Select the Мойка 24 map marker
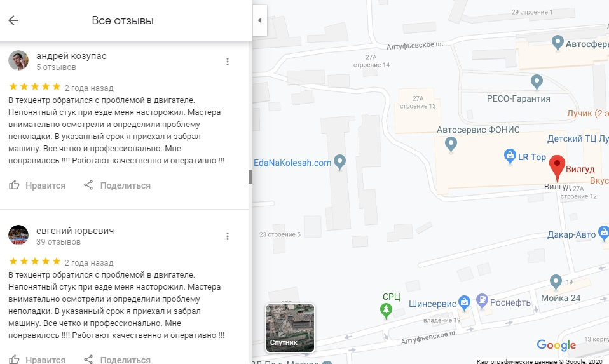The image size is (609, 364). [556, 282]
